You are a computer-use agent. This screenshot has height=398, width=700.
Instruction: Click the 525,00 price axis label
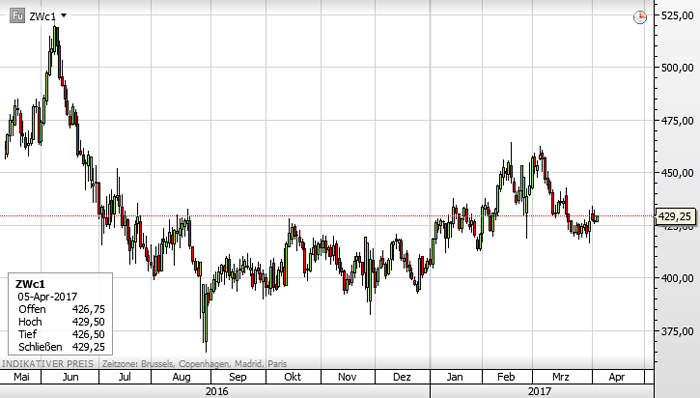click(x=677, y=16)
